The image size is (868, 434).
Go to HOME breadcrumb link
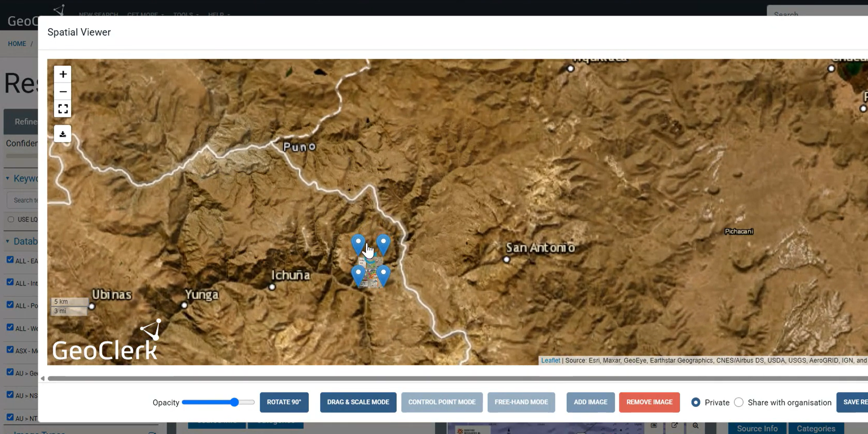point(17,44)
